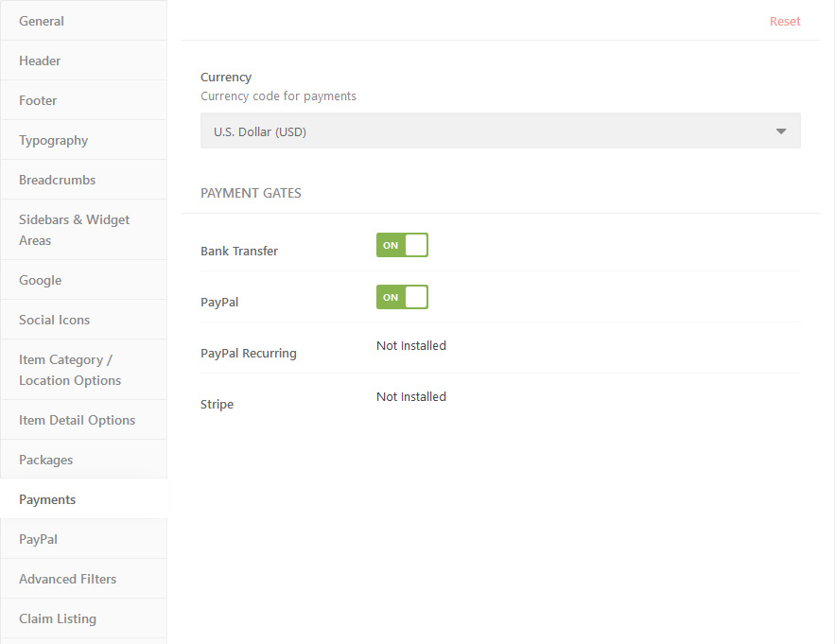This screenshot has width=835, height=644.
Task: Open Sidebars & Widget Areas section
Action: 83,230
